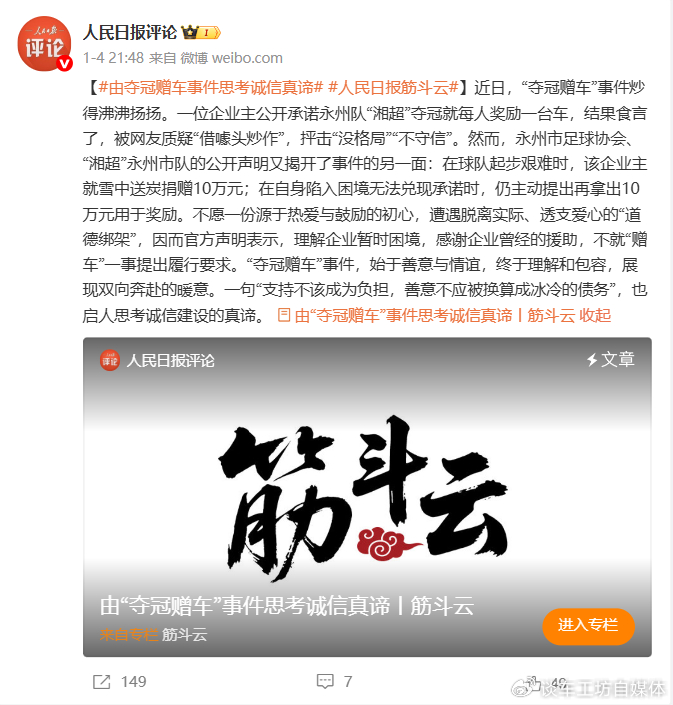This screenshot has height=705, width=673.
Task: Open the 人民日报评论 username link
Action: click(130, 32)
